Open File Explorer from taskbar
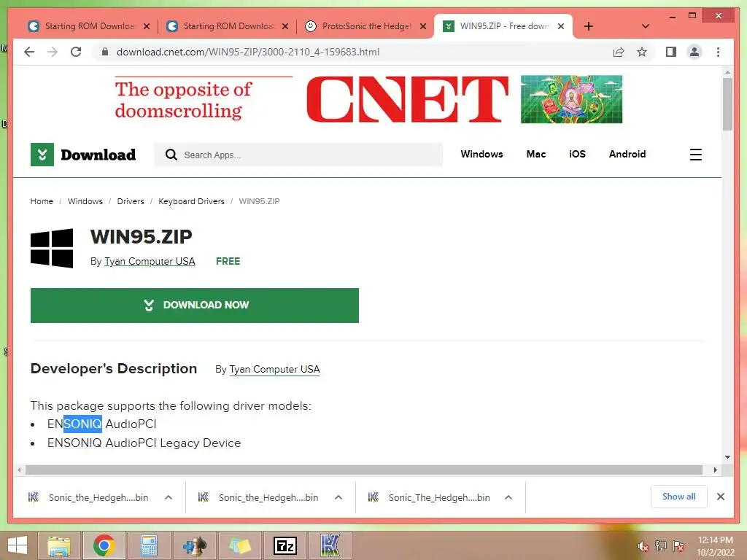This screenshot has height=560, width=747. pos(59,545)
